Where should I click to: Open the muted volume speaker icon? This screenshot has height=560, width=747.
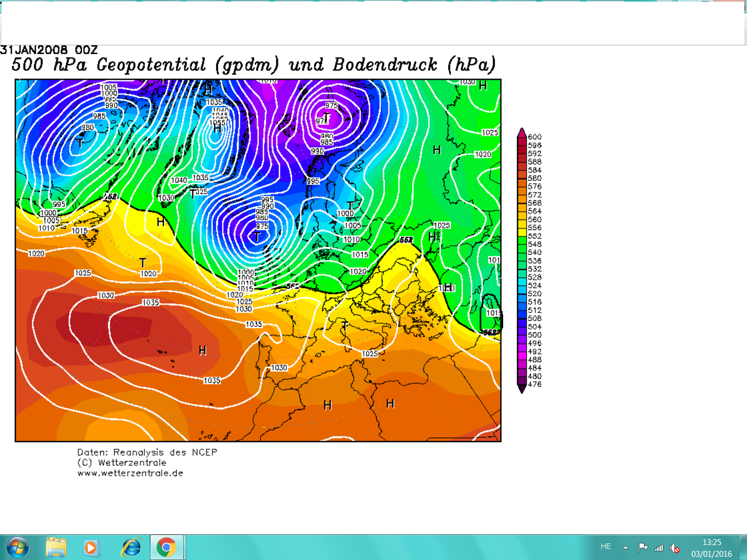pos(675,547)
